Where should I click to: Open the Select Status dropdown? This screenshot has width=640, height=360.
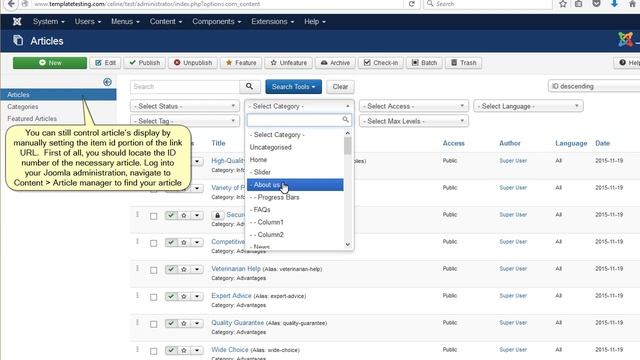coord(185,106)
